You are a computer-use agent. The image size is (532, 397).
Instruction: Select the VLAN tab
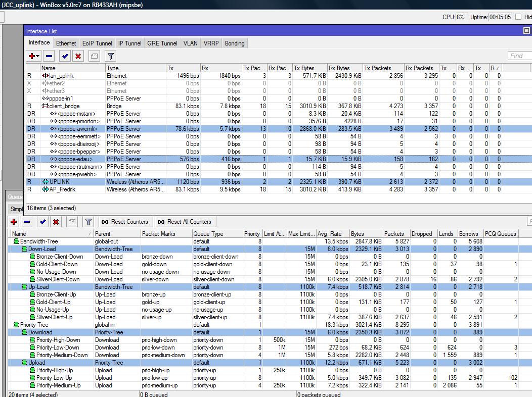click(190, 43)
